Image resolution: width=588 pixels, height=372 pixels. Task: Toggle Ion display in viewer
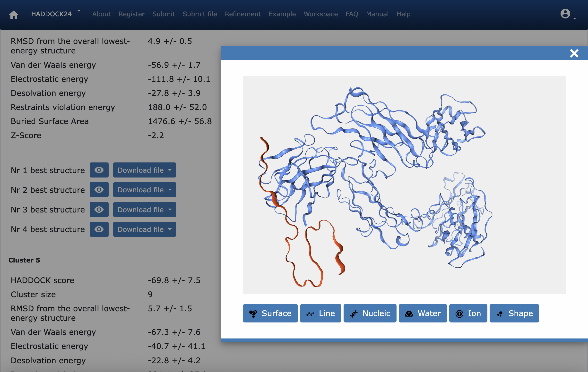(468, 313)
